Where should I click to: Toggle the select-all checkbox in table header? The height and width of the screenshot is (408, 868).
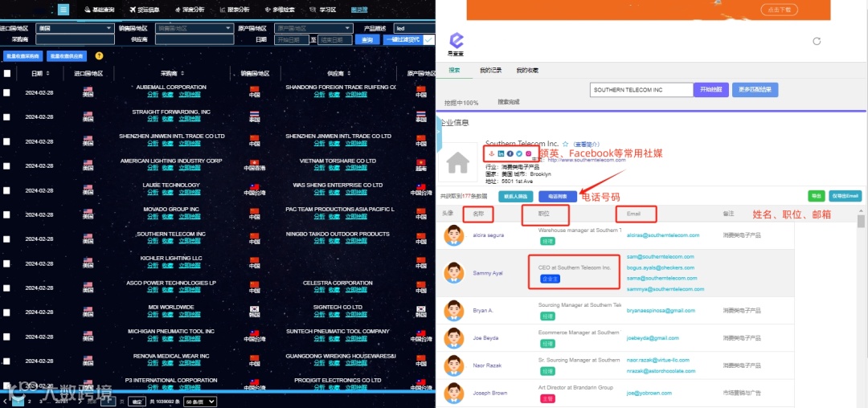click(x=6, y=74)
